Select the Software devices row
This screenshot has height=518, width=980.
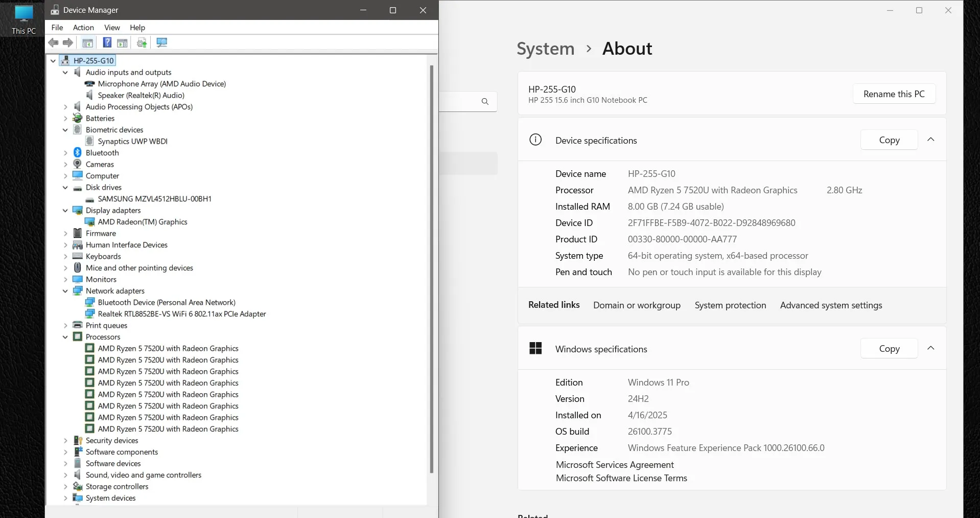click(113, 463)
